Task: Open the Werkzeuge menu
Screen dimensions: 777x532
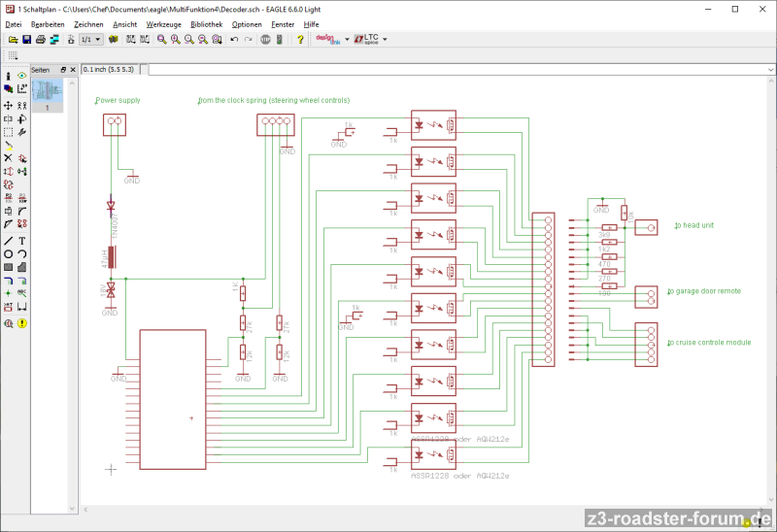Action: pos(163,23)
